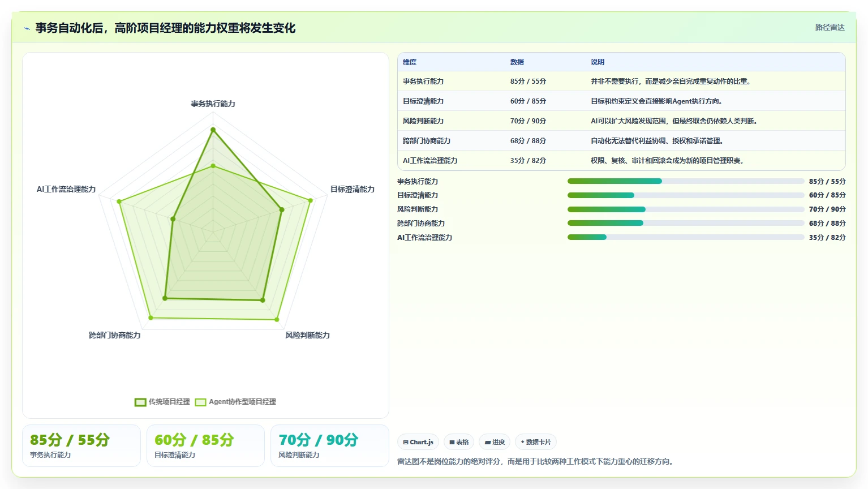
Task: Select the 目标澄清能力 table row name cell
Action: tap(423, 101)
